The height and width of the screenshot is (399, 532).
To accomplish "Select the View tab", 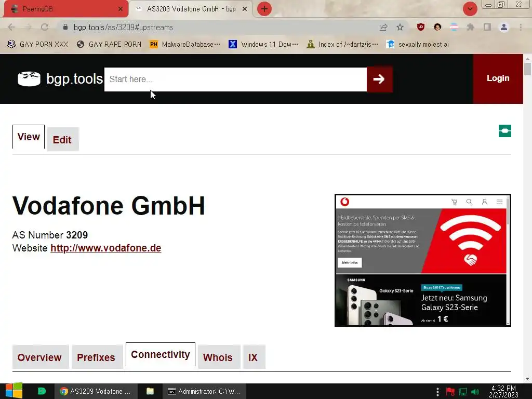I will coord(29,137).
